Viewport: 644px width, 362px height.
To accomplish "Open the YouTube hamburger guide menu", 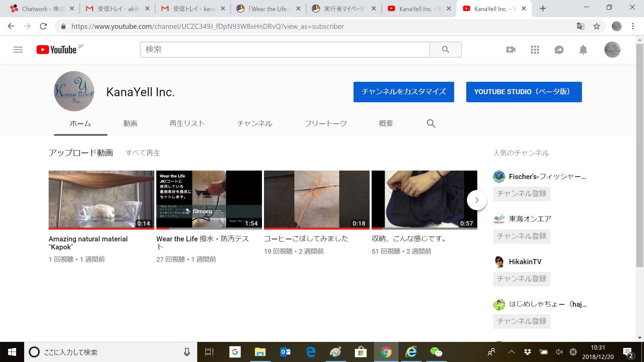I will click(18, 50).
